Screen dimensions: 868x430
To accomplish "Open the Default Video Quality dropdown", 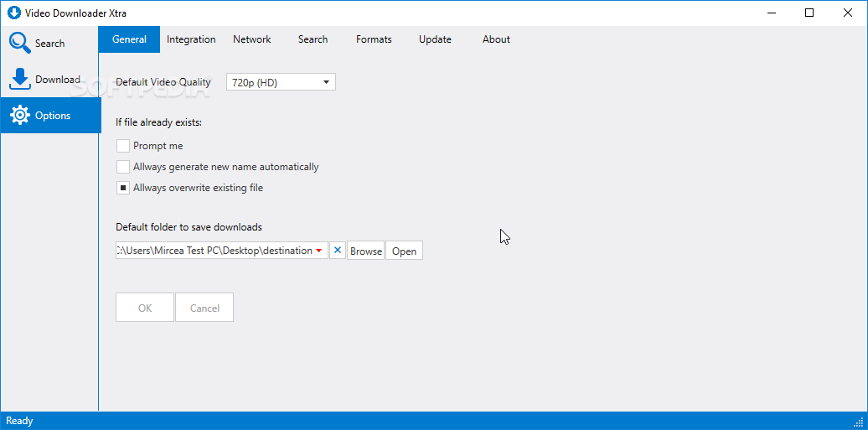I will coord(281,83).
